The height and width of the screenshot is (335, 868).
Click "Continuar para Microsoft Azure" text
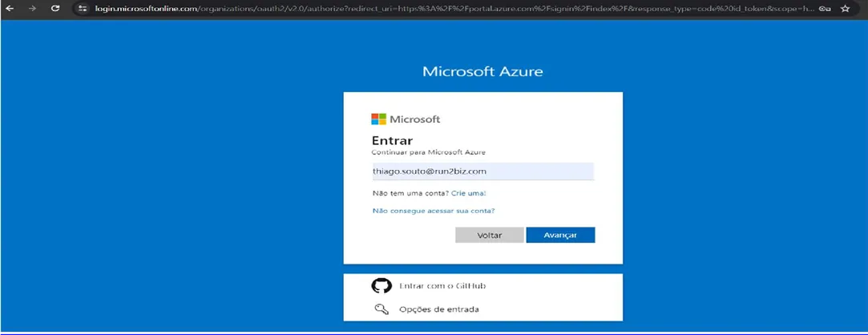tap(429, 152)
